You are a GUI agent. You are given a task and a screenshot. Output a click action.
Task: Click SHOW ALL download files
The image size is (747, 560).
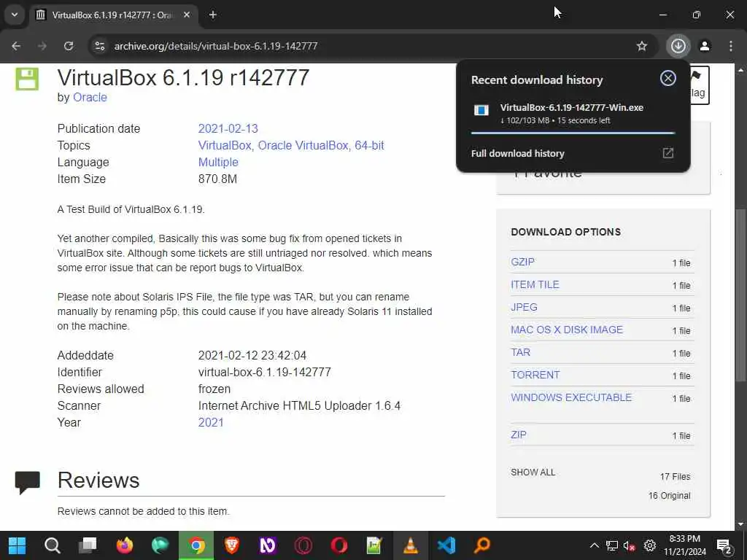click(533, 472)
